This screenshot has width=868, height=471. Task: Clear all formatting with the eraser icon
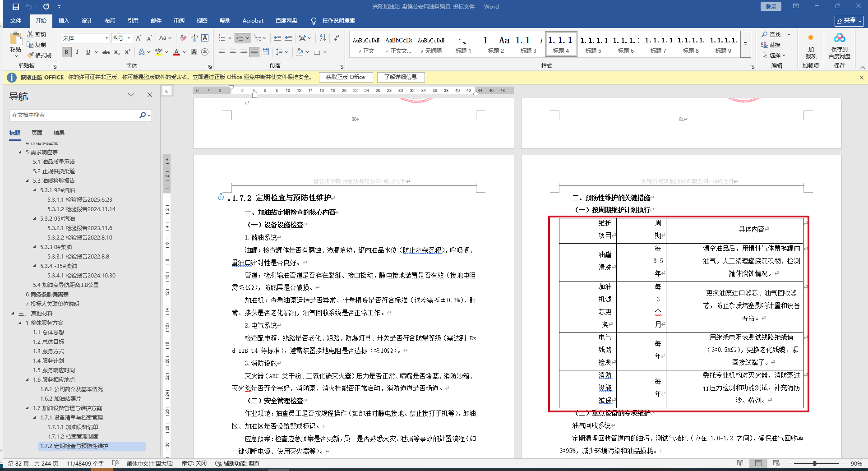pos(183,38)
